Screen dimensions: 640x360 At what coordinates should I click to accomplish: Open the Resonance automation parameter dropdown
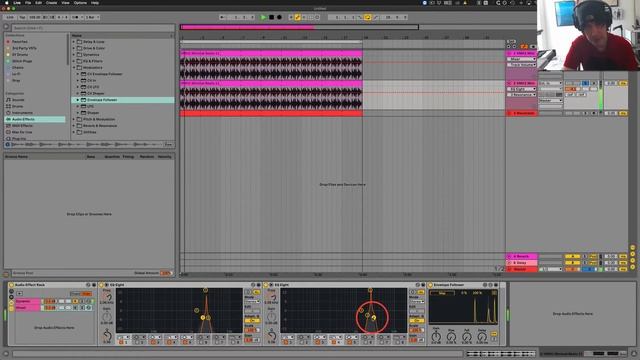pos(522,95)
